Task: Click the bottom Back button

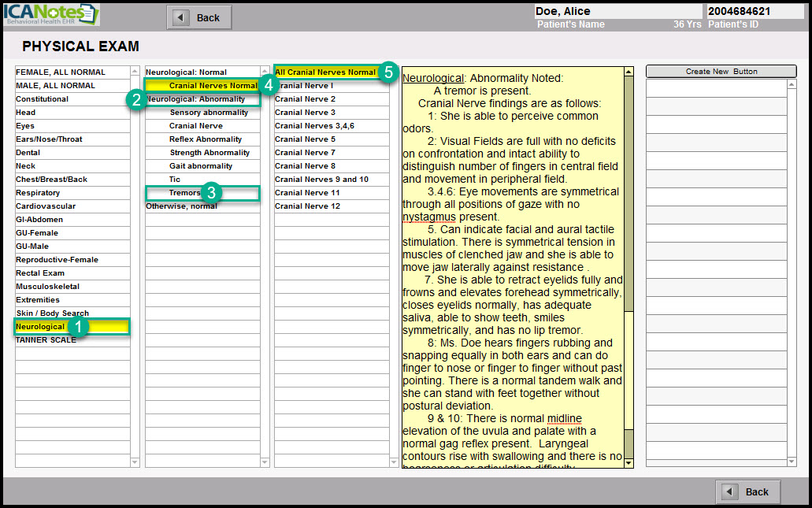Action: 747,491
